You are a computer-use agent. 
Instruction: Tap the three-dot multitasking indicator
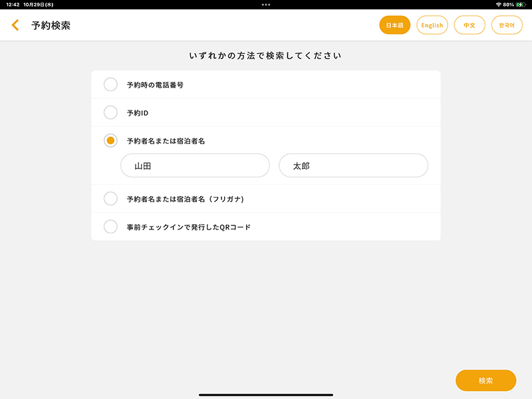265,5
